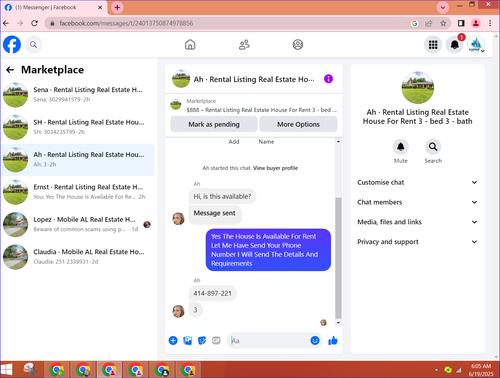The height and width of the screenshot is (378, 500).
Task: Open the Chrome profile avatar icon
Action: [x=476, y=23]
